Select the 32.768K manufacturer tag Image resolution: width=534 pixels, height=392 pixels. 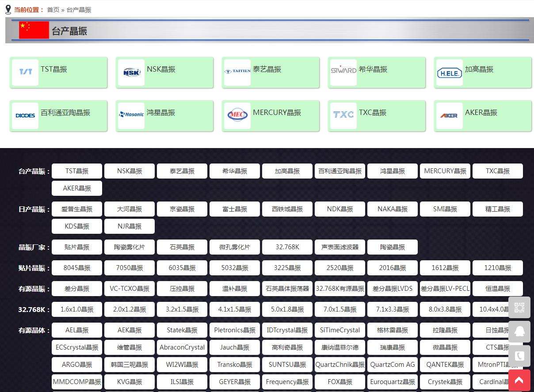click(287, 247)
